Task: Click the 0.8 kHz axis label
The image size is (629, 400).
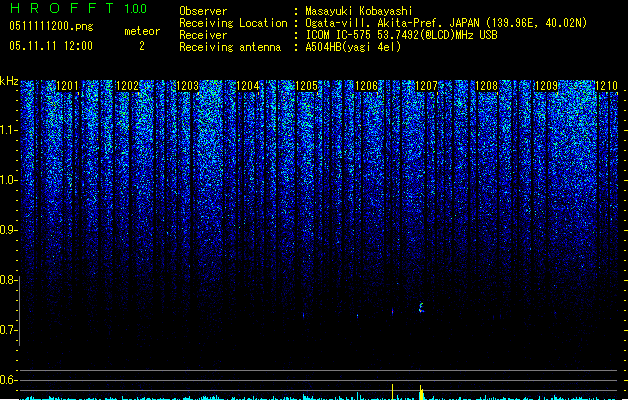Action: 8,280
